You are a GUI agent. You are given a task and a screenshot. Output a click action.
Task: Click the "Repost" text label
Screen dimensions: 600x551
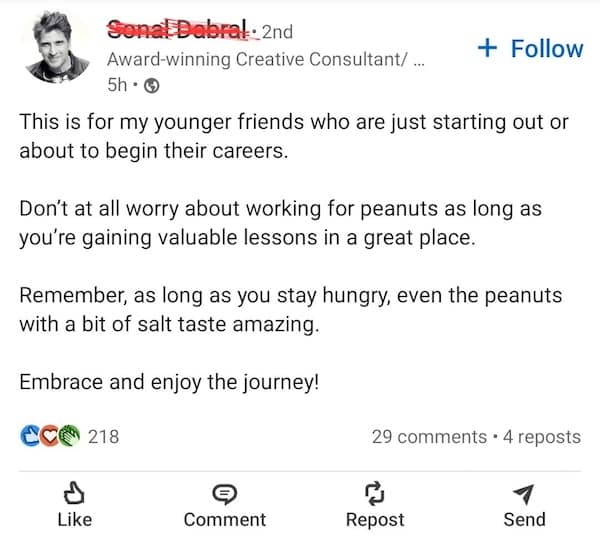[x=374, y=519]
